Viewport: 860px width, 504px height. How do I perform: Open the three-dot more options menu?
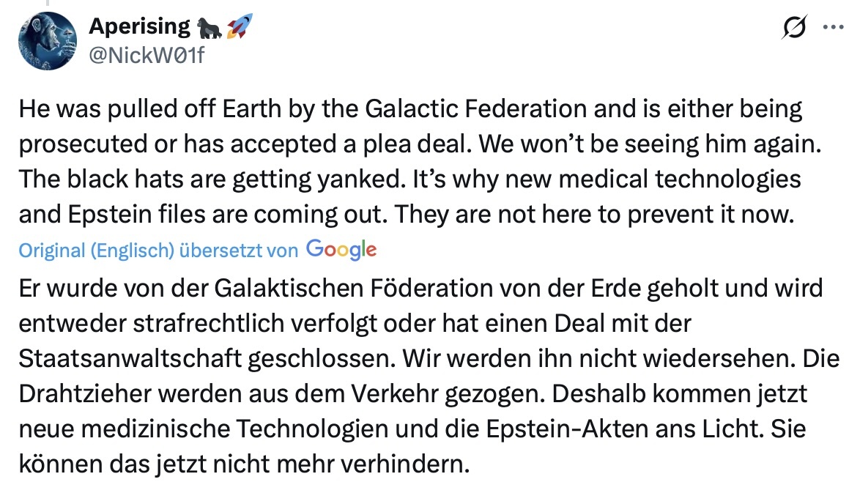834,28
